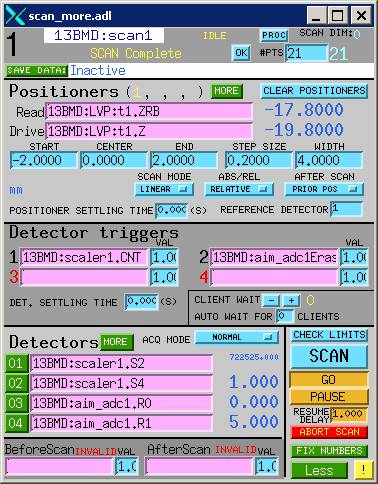Maximize the scan_more.adl window

pos(338,15)
